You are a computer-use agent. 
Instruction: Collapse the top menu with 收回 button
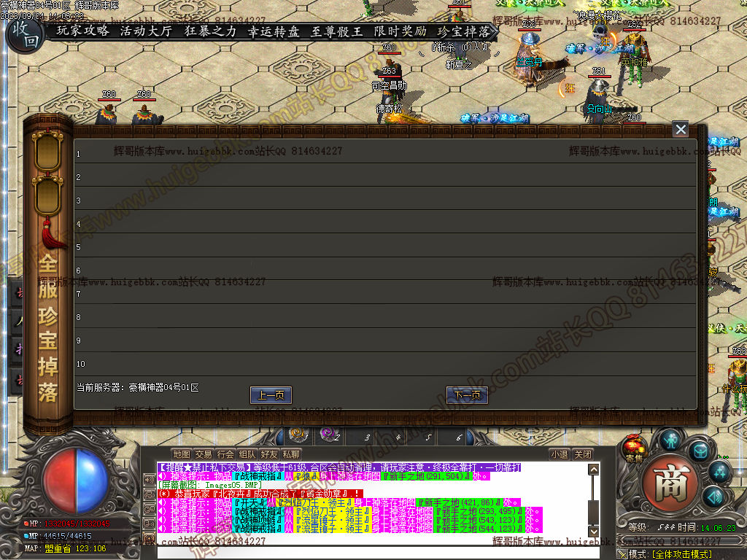(x=26, y=35)
